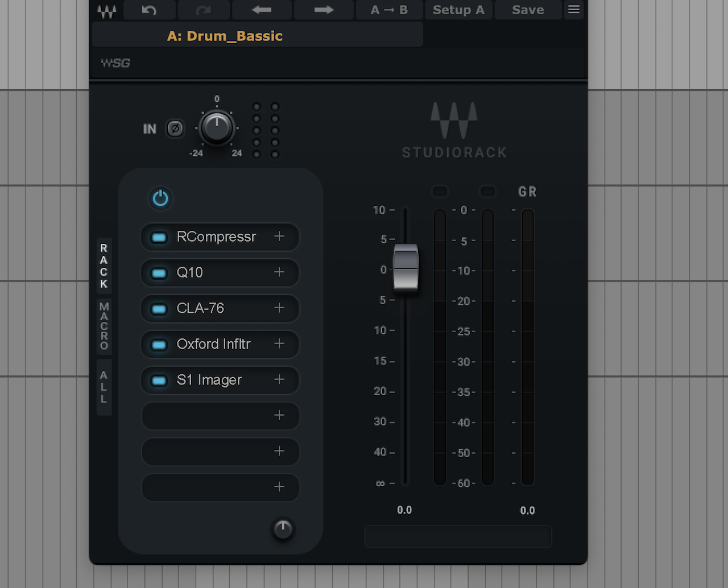Redo the last change

(x=204, y=10)
